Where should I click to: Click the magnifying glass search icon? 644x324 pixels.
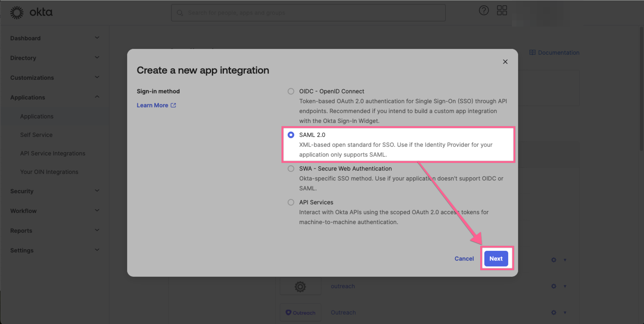pos(180,13)
